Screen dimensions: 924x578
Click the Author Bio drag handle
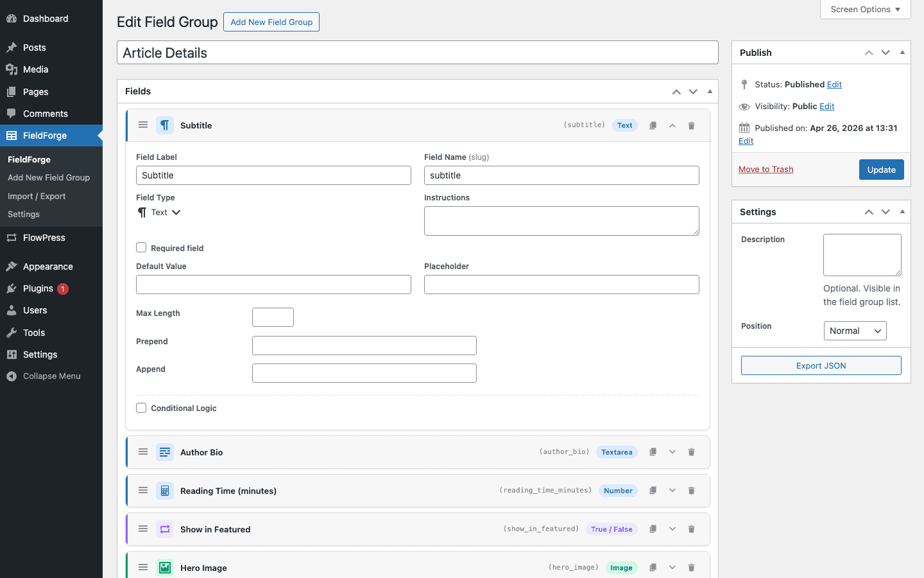coord(143,452)
